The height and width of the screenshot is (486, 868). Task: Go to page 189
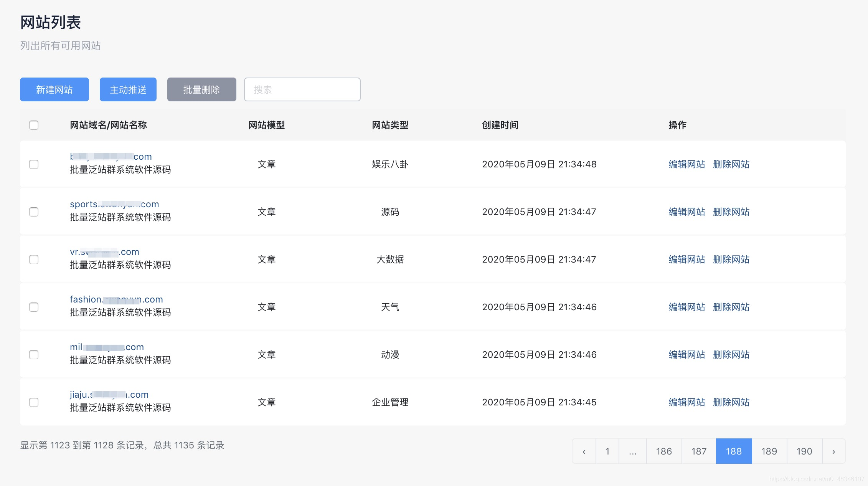tap(769, 451)
